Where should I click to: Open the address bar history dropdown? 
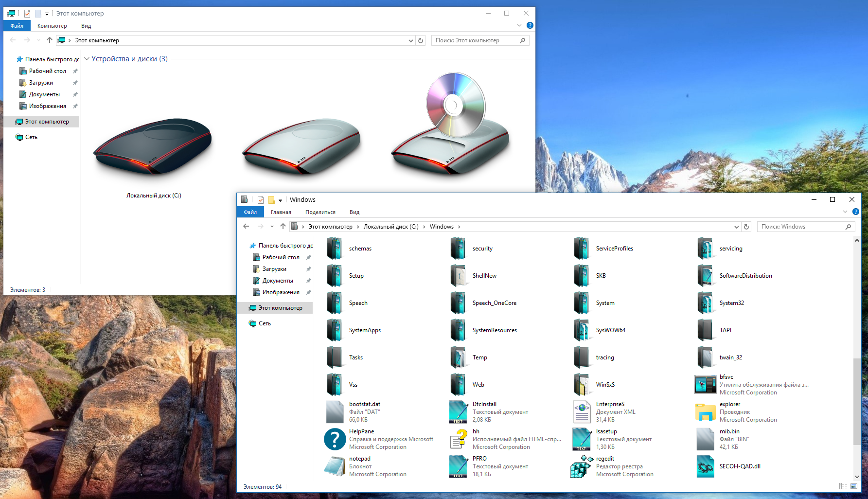pyautogui.click(x=737, y=227)
